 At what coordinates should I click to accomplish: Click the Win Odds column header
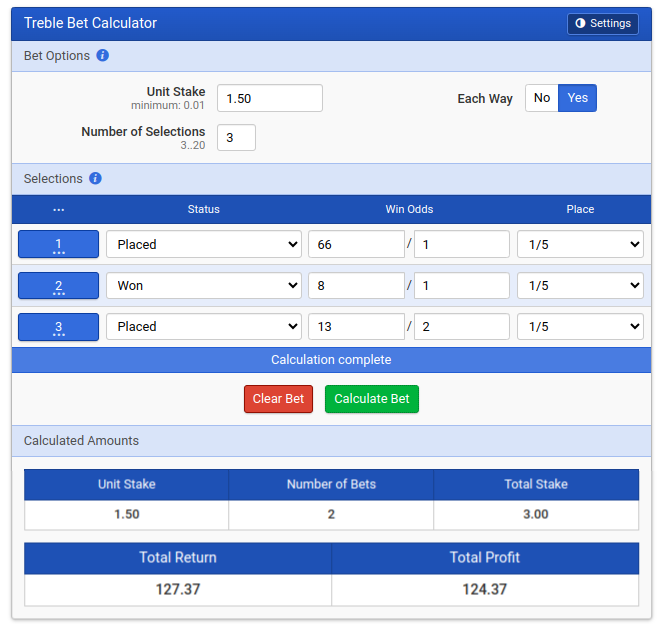409,209
